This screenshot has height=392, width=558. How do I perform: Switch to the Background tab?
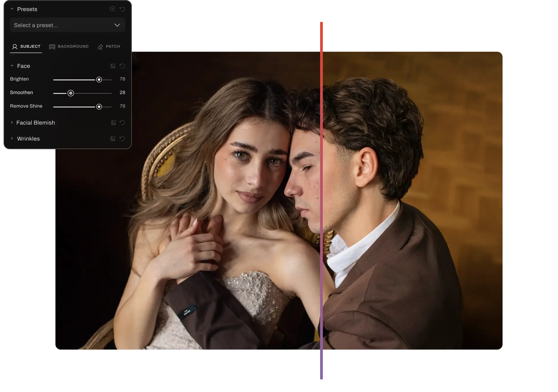tap(69, 46)
